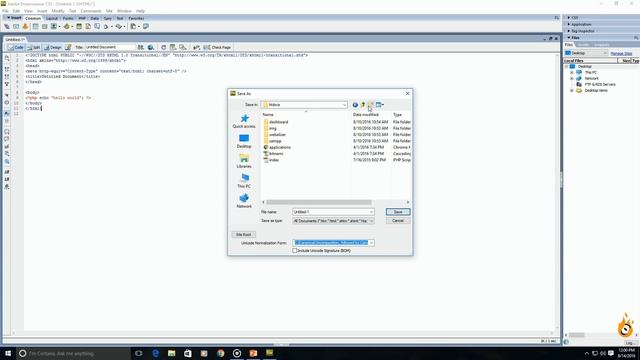Viewport: 640px width, 360px height.
Task: Open the Unicode Normalization Form dropdown
Action: [x=371, y=243]
